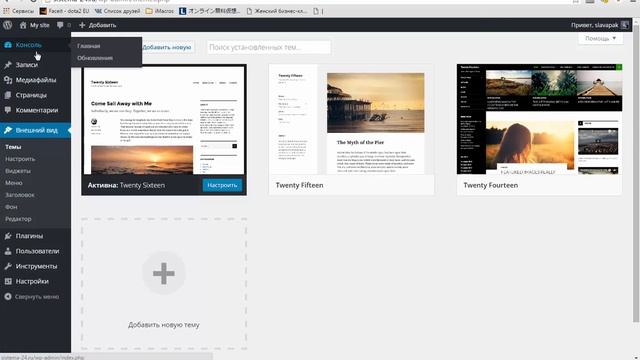Expand the Помощь help dropdown
This screenshot has height=360, width=640.
coord(600,38)
